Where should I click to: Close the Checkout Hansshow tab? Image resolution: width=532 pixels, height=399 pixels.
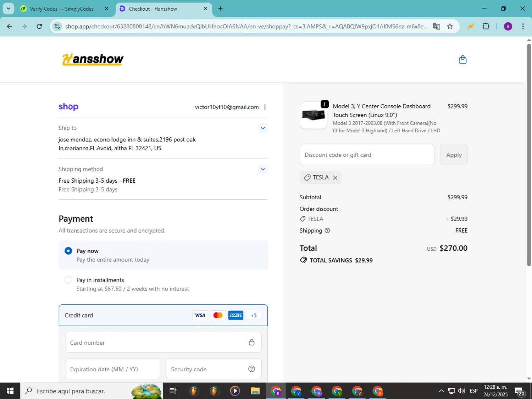tap(205, 9)
